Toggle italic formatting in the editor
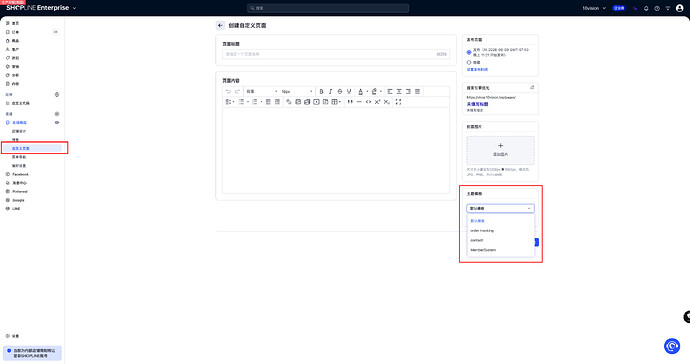The width and height of the screenshot is (690, 364). click(x=330, y=92)
